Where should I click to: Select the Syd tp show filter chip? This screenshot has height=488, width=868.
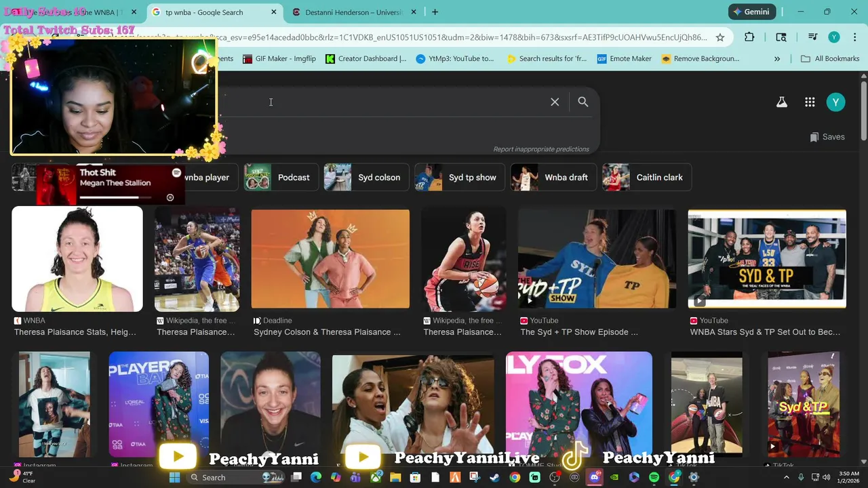[459, 178]
